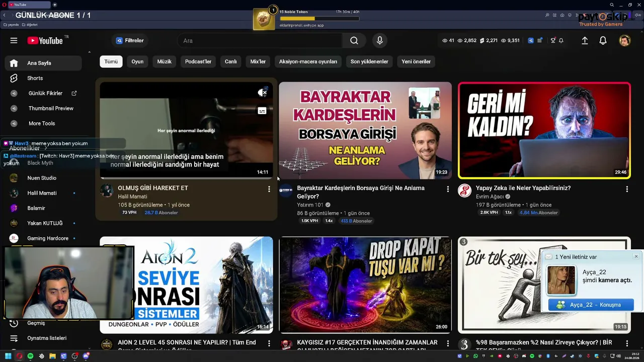Open options menu for Yapay Zeka video
Screen dimensions: 644x362
point(627,189)
